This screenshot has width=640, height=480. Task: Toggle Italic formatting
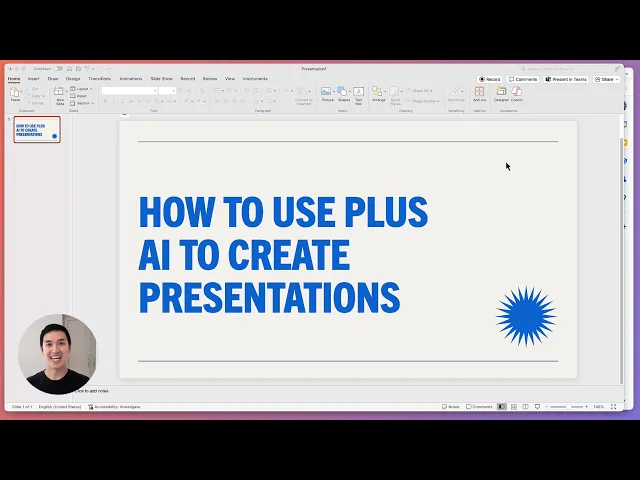(x=113, y=101)
